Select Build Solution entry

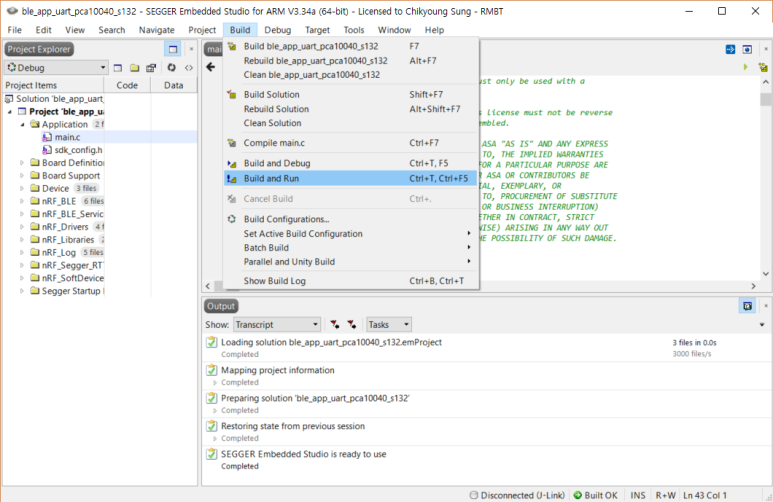pos(351,94)
